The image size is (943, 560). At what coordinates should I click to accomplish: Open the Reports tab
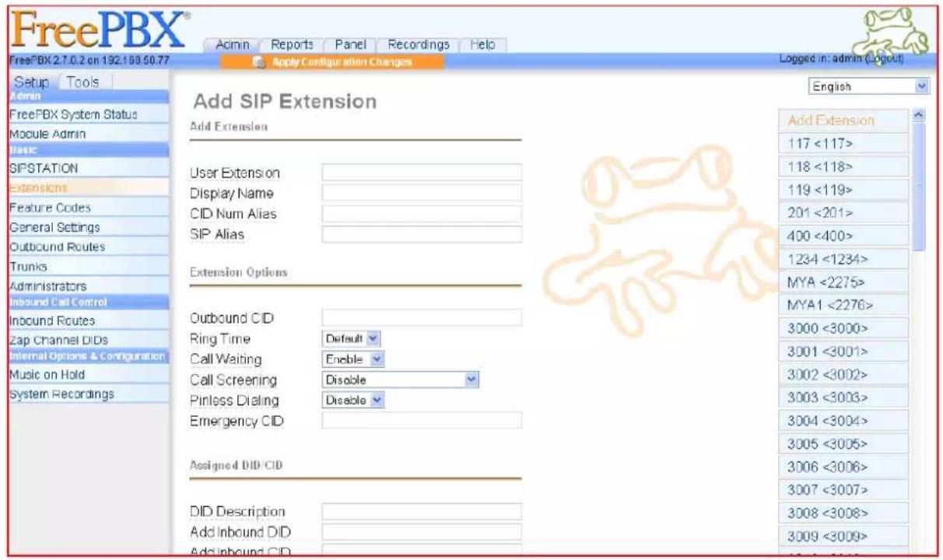pyautogui.click(x=292, y=45)
